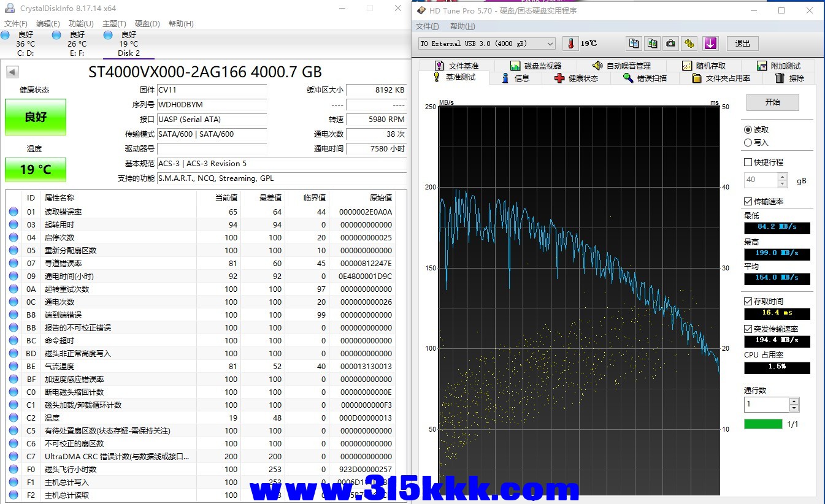
Task: Click the 通行数 number input field
Action: point(767,405)
